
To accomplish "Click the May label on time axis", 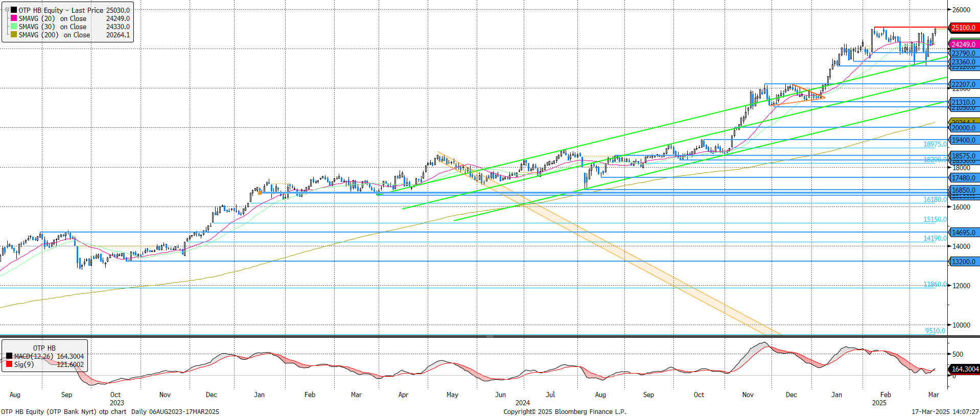I will point(452,395).
